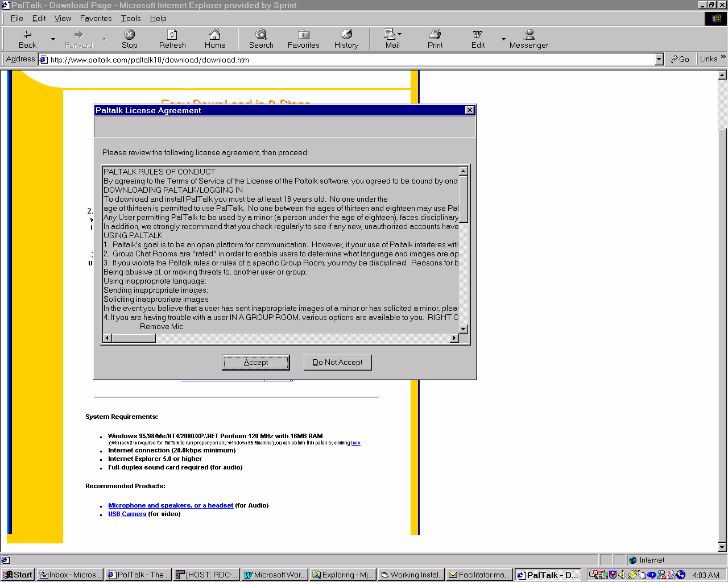Click the license text right scroll arrow
This screenshot has width=728, height=582.
pos(454,338)
